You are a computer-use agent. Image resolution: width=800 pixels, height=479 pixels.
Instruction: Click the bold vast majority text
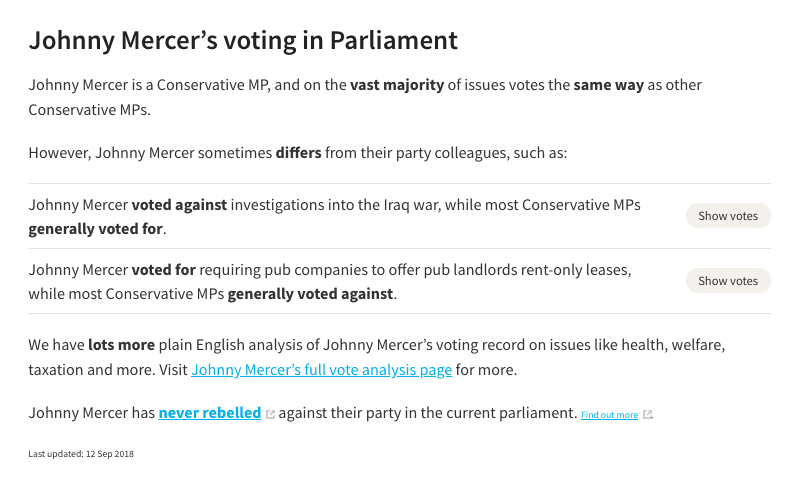click(x=397, y=85)
